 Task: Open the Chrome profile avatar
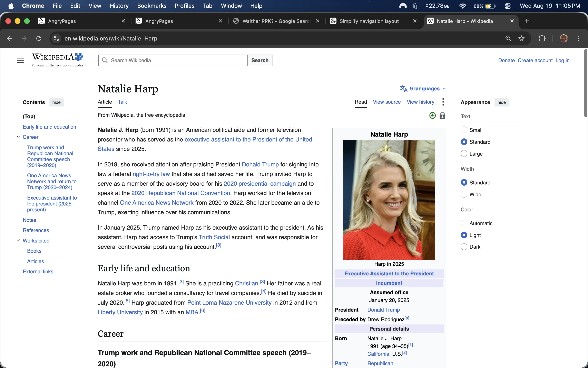(x=564, y=38)
